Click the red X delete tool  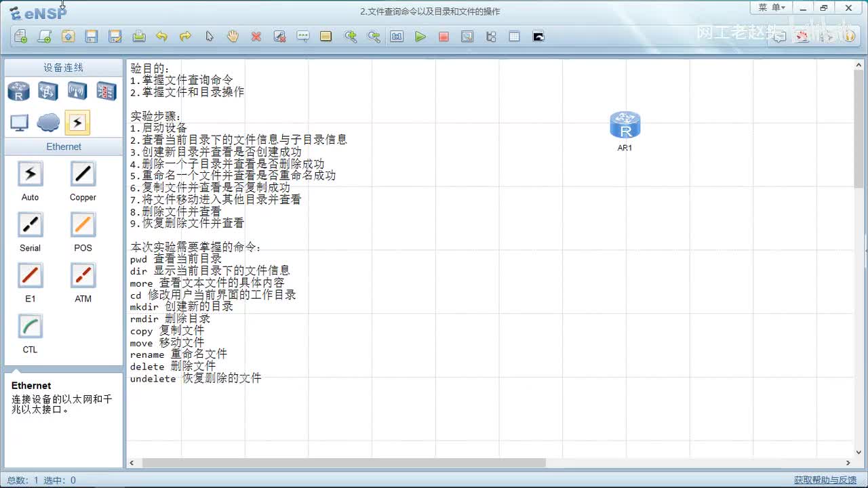256,37
